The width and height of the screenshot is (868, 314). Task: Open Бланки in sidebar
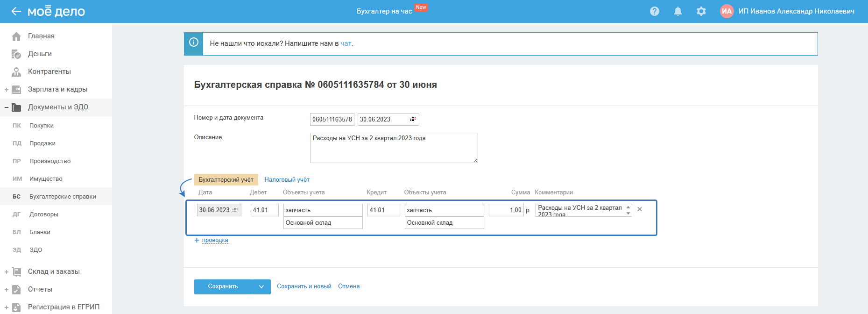[x=40, y=232]
